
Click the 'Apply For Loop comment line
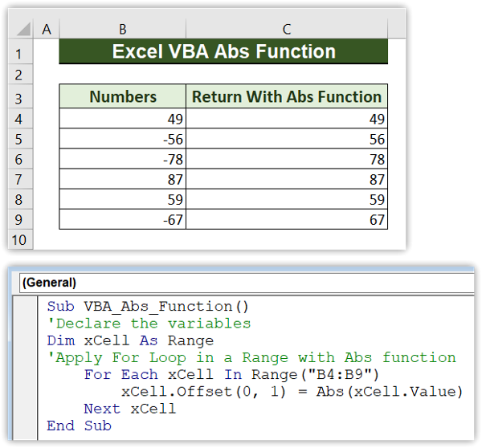251,357
